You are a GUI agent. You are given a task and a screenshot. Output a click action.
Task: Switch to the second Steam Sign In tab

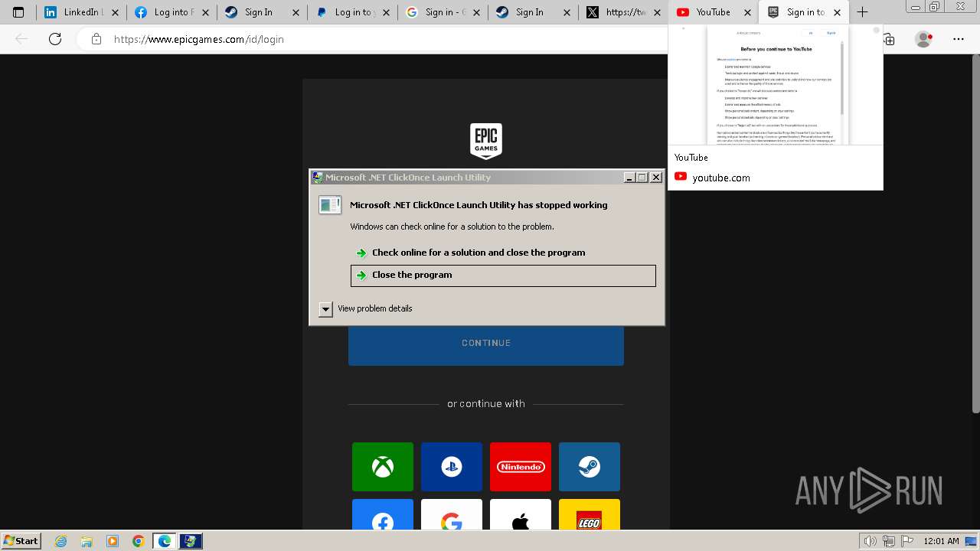pos(533,12)
